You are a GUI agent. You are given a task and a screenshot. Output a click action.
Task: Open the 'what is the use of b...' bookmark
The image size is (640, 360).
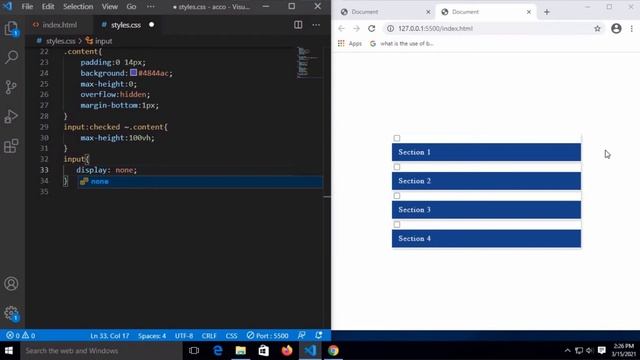(402, 44)
